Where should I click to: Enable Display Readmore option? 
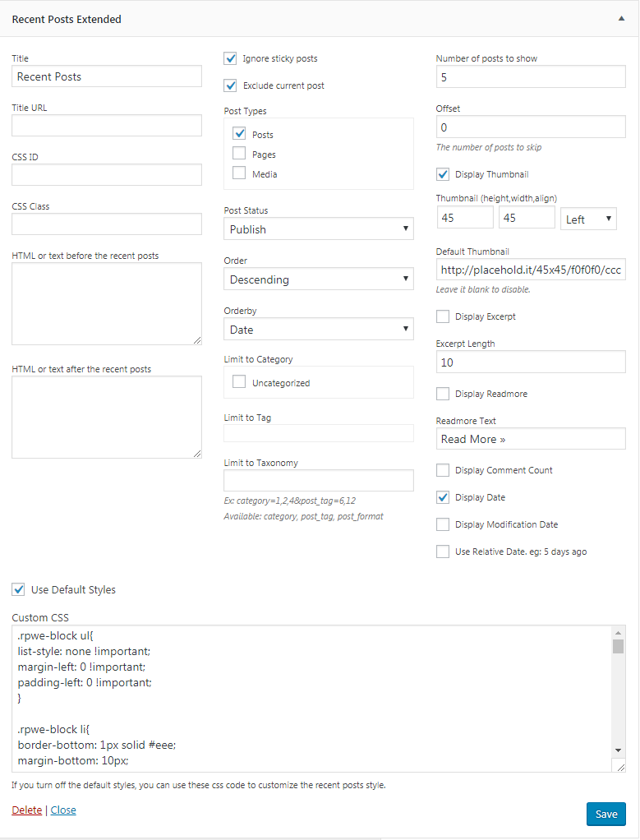[443, 394]
